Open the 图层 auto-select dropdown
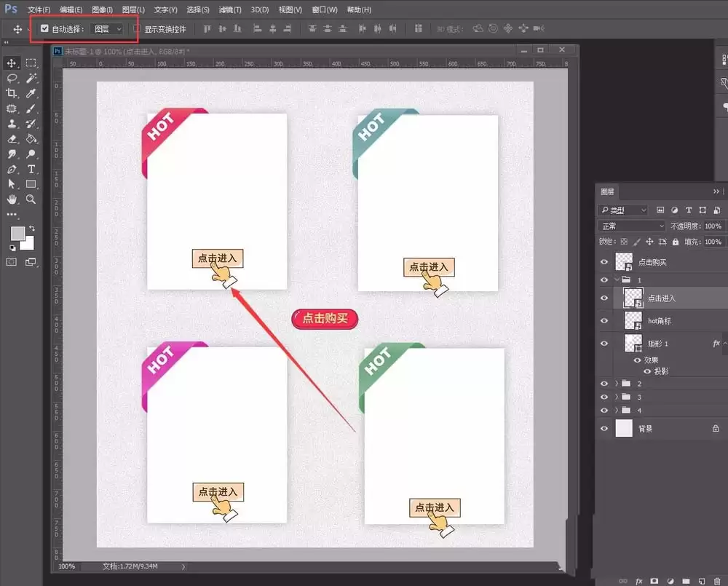Viewport: 728px width, 586px height. [107, 29]
